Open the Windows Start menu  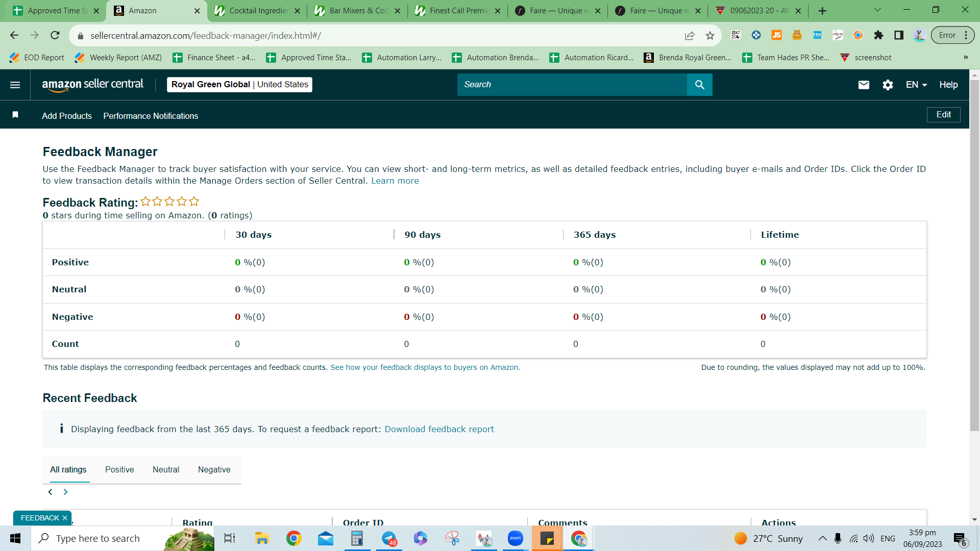15,538
